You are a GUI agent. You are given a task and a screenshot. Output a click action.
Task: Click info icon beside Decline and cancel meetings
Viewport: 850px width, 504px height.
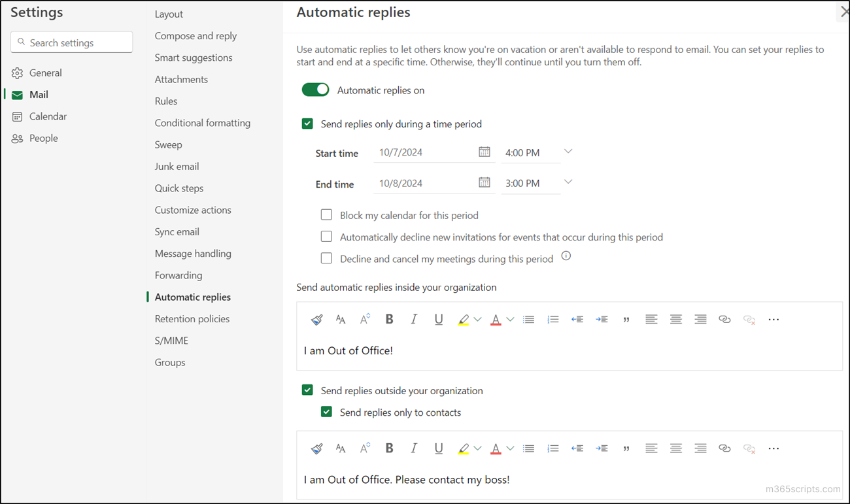pyautogui.click(x=566, y=256)
